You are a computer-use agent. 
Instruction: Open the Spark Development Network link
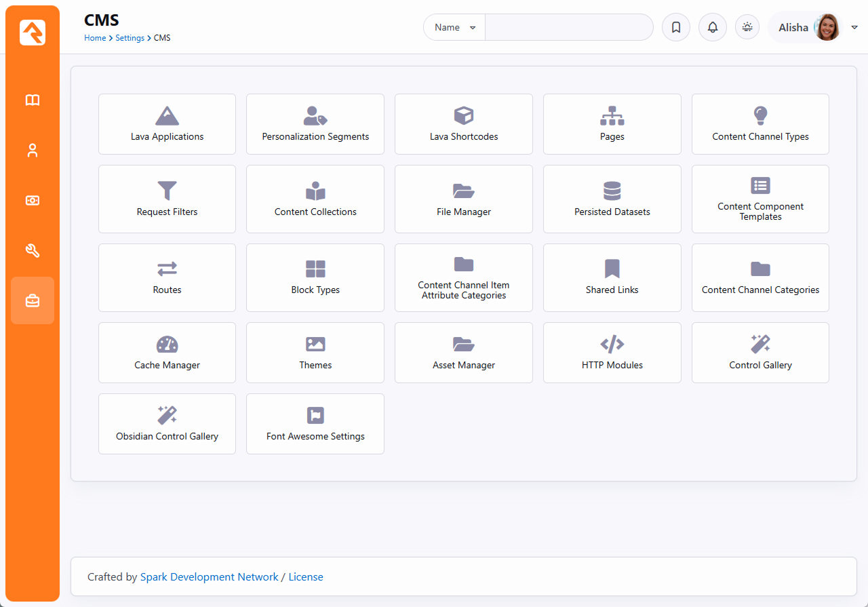[209, 577]
